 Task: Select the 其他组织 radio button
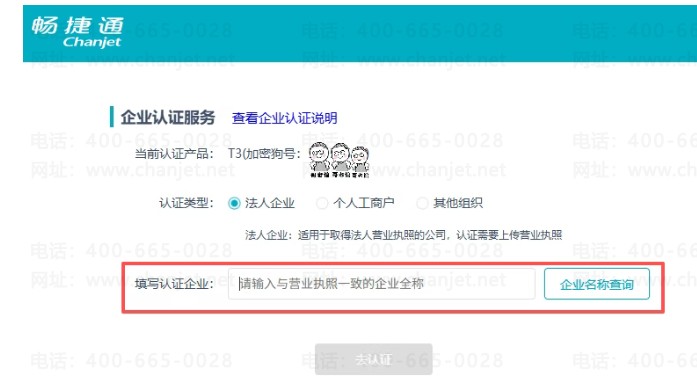[422, 203]
